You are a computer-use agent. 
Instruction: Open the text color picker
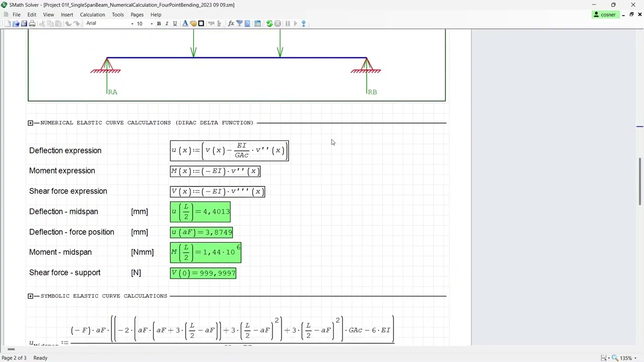point(185,24)
